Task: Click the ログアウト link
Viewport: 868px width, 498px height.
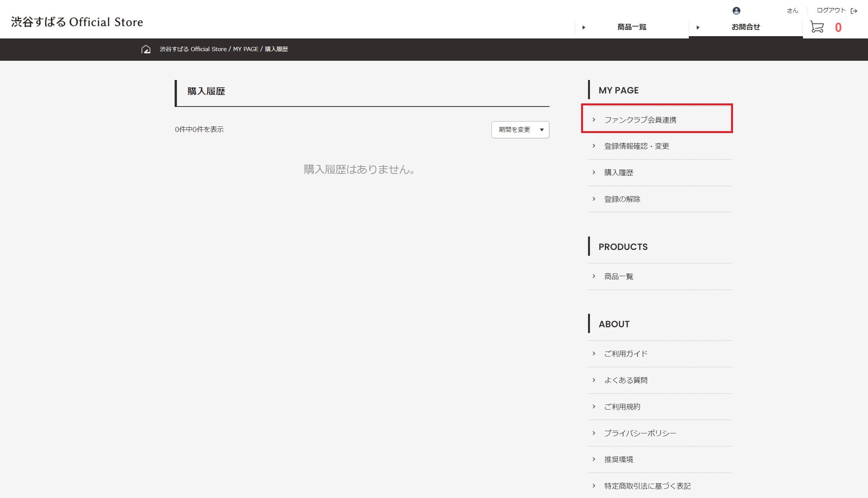Action: click(x=831, y=10)
